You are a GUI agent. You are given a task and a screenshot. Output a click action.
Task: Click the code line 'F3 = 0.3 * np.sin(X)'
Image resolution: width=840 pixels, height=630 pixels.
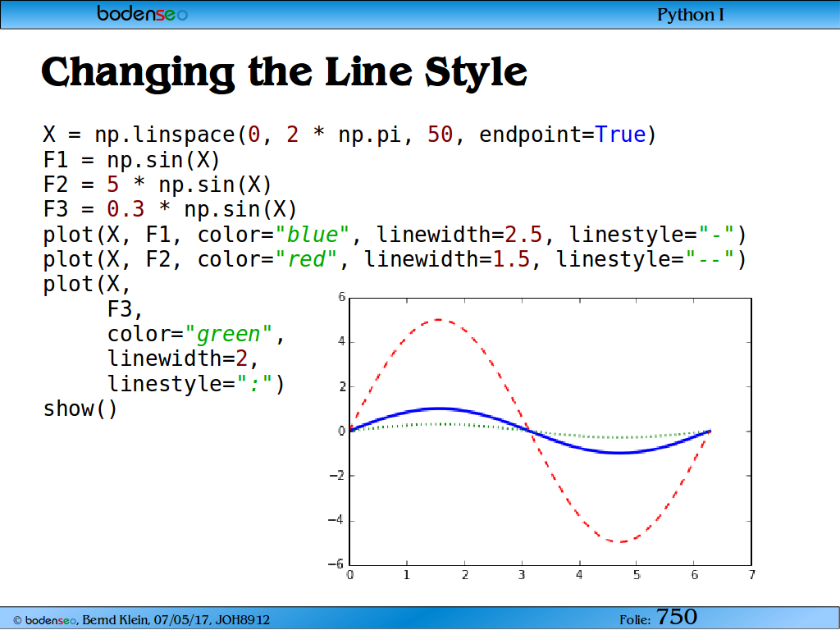pos(171,209)
